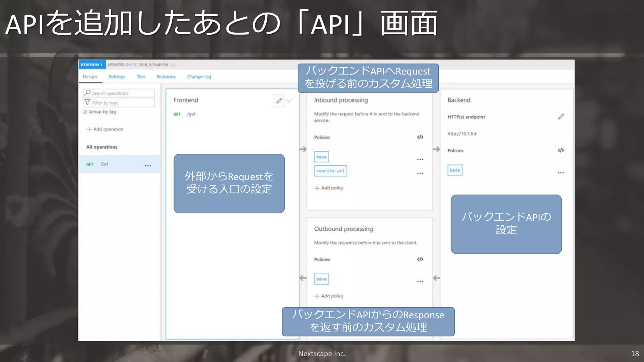644x362 pixels.
Task: Open Outbound processing policy code editor
Action: (420, 259)
